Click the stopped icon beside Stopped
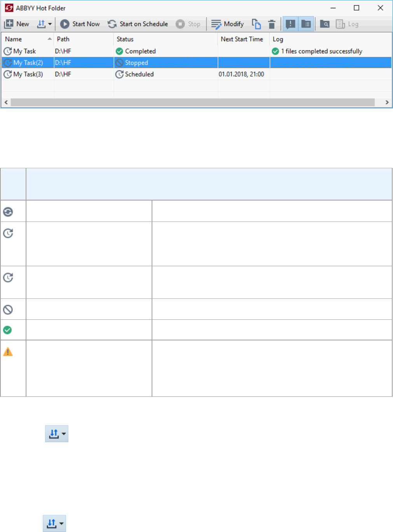 tap(119, 63)
